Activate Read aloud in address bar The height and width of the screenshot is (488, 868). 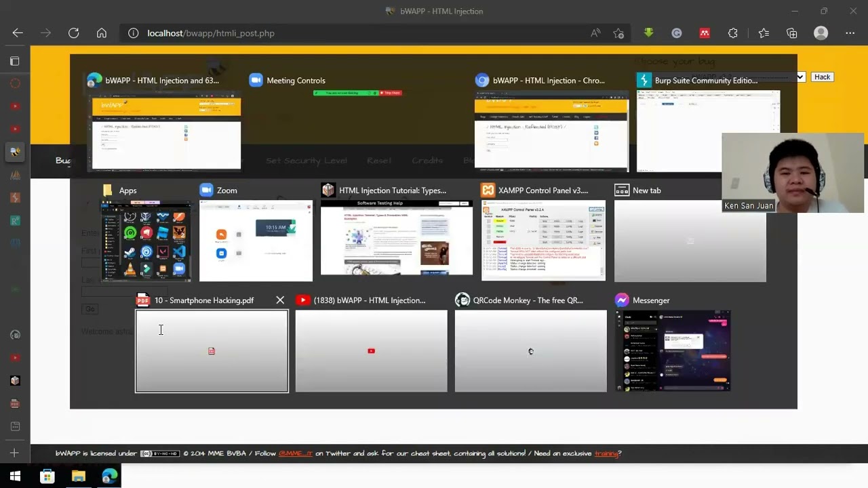tap(595, 33)
